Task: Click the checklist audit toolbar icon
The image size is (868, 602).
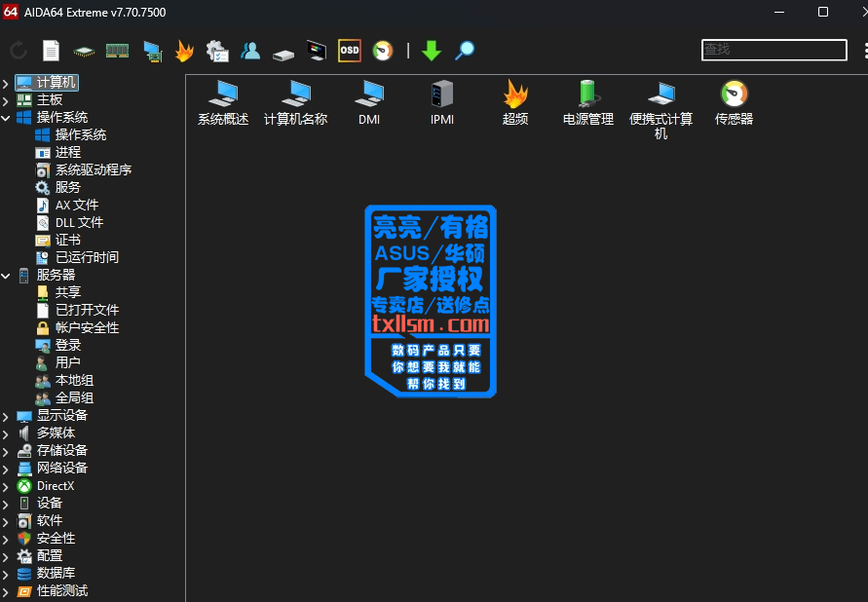Action: point(217,51)
